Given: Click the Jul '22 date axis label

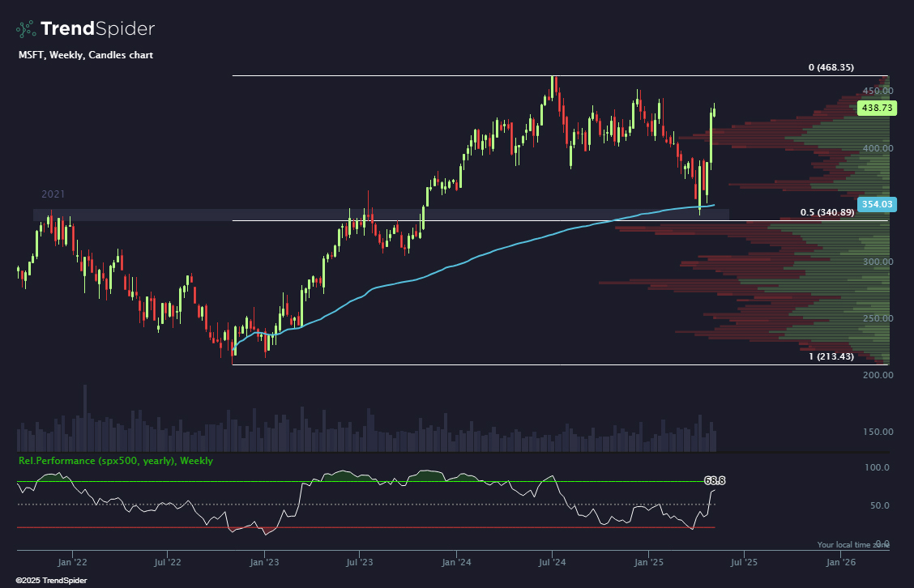Looking at the screenshot, I should point(167,562).
